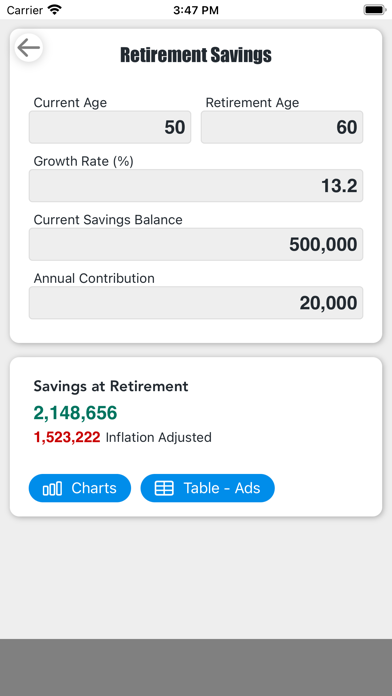Image resolution: width=392 pixels, height=696 pixels.
Task: Tap the red inflation adjusted amount 1,523,222
Action: tap(67, 438)
